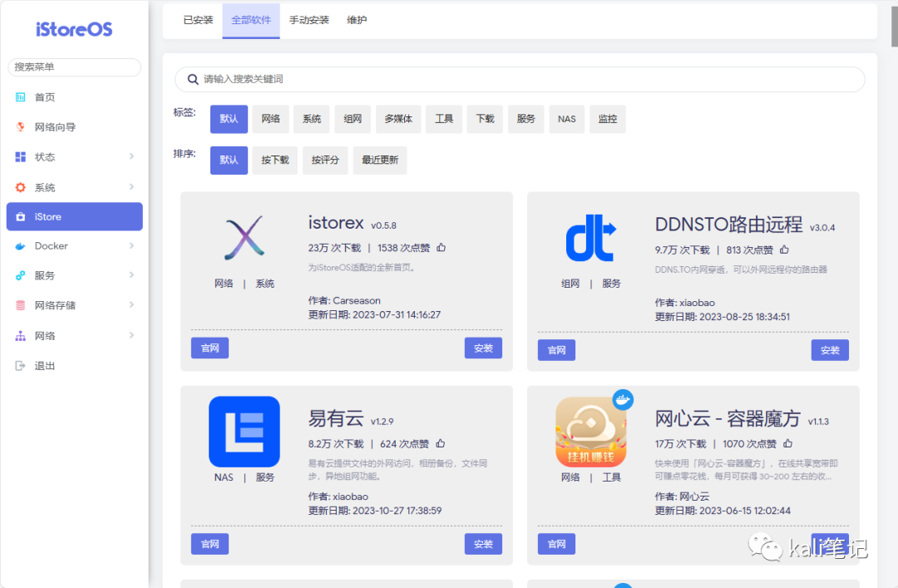Click the app keyword search field
The height and width of the screenshot is (588, 898).
tap(520, 79)
